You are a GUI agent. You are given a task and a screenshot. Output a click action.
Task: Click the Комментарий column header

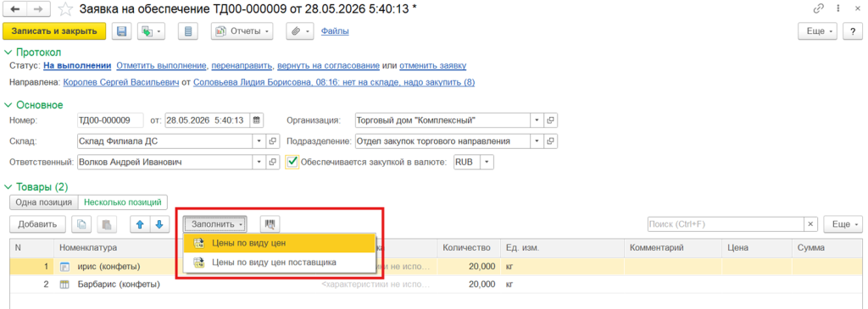[x=672, y=248]
